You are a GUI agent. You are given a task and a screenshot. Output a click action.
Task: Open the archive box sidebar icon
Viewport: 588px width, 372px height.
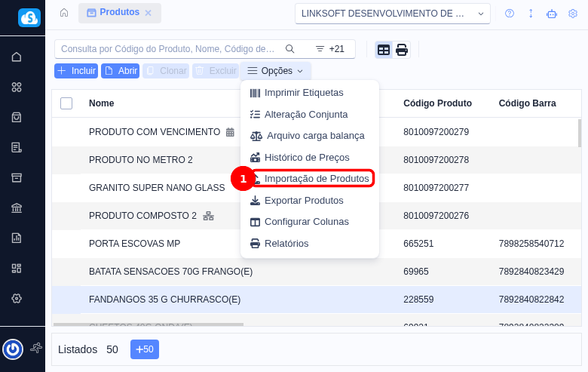tap(17, 177)
